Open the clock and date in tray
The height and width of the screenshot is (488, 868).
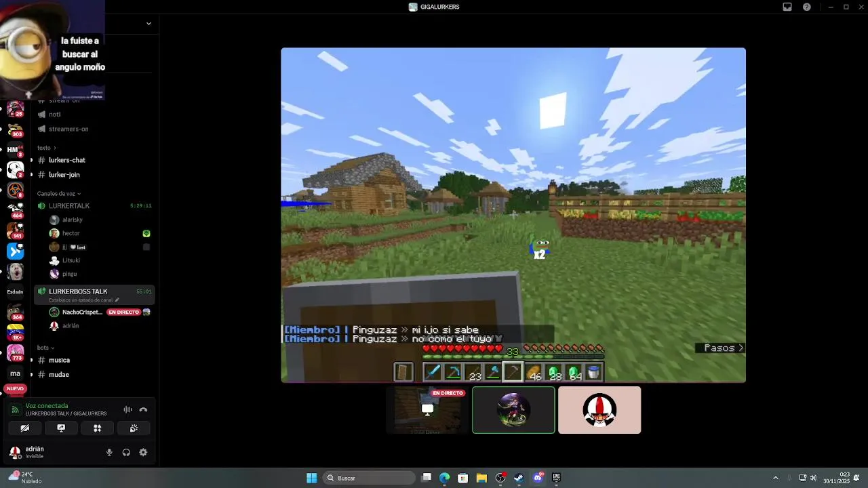tap(836, 478)
